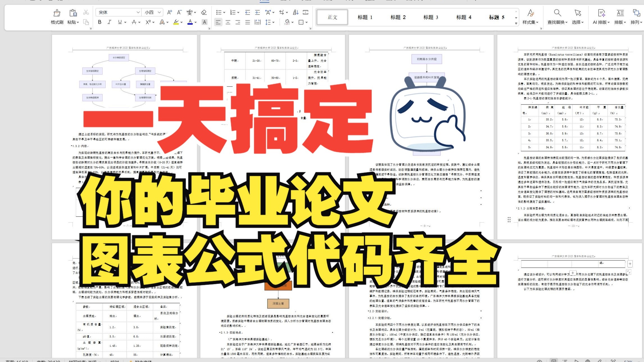Screen dimensions: 644x362
Task: Enable align right paragraph alignment
Action: [238, 22]
